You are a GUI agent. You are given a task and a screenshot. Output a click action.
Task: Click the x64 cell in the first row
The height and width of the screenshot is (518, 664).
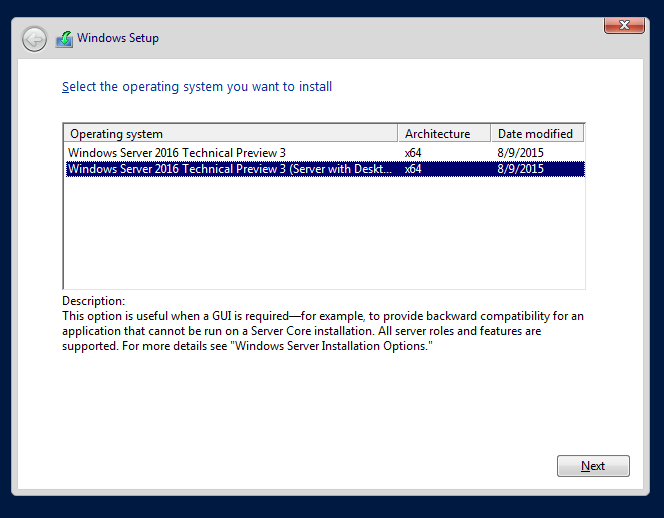coord(413,153)
